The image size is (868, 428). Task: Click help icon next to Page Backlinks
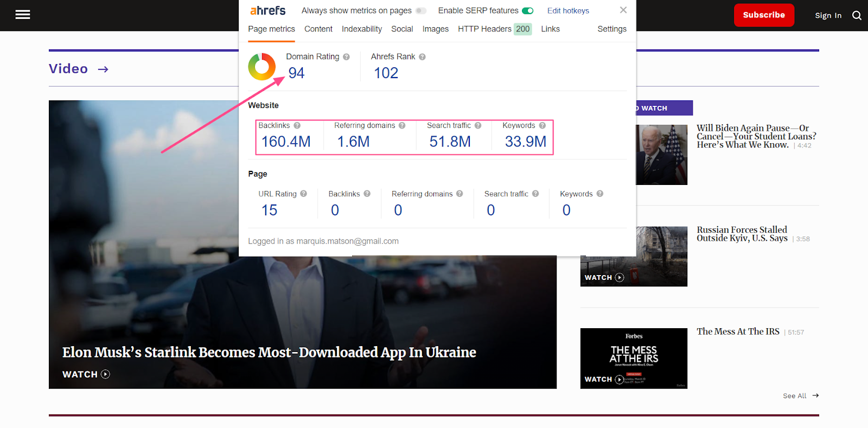click(x=367, y=194)
